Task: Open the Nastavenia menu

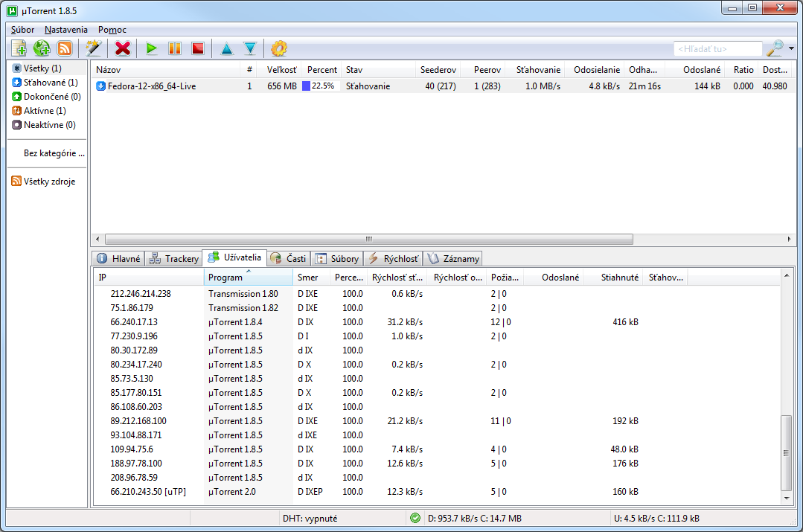Action: pos(66,30)
